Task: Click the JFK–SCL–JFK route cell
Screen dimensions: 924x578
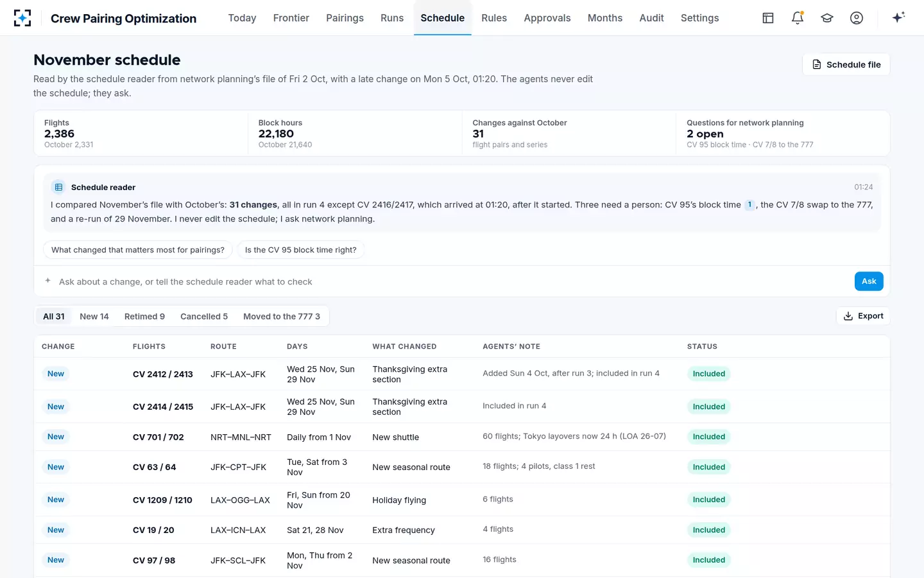Action: 238,561
